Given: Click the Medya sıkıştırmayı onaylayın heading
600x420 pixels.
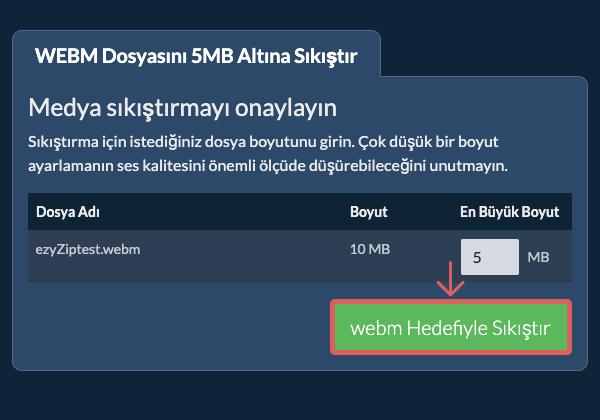Looking at the screenshot, I should (183, 107).
